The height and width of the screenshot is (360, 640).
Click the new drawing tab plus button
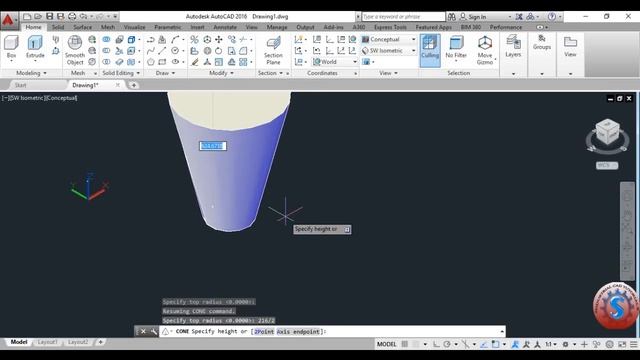[x=133, y=85]
